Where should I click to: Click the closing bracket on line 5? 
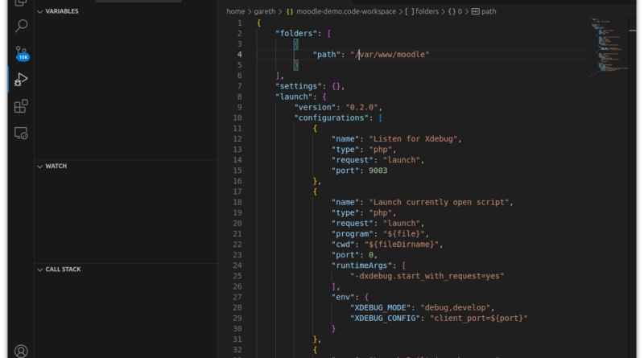pyautogui.click(x=296, y=65)
